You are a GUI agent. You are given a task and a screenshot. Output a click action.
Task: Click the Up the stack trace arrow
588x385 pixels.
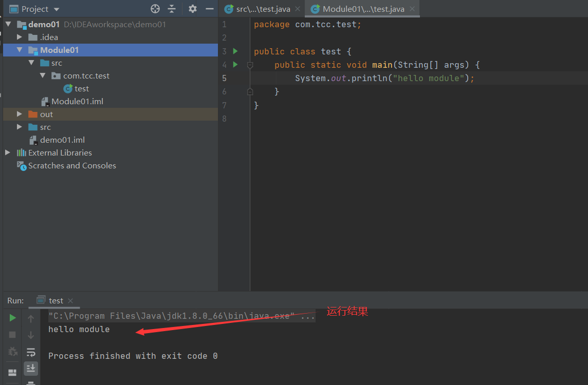pos(31,319)
